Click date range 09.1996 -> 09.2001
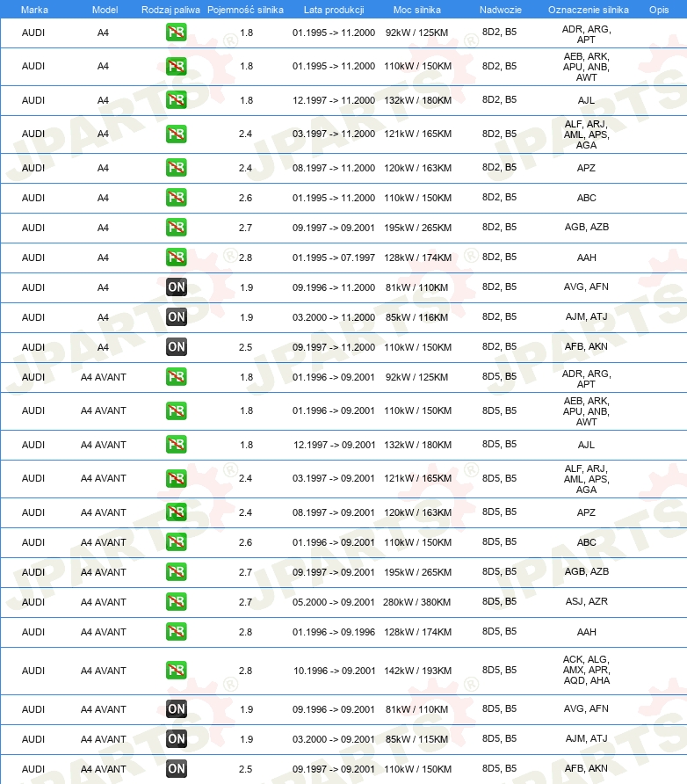 click(334, 709)
